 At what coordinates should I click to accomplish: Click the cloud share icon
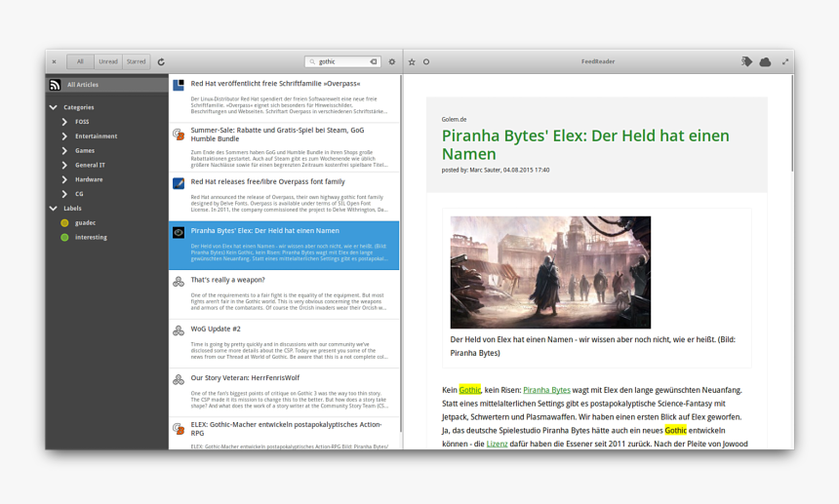765,62
